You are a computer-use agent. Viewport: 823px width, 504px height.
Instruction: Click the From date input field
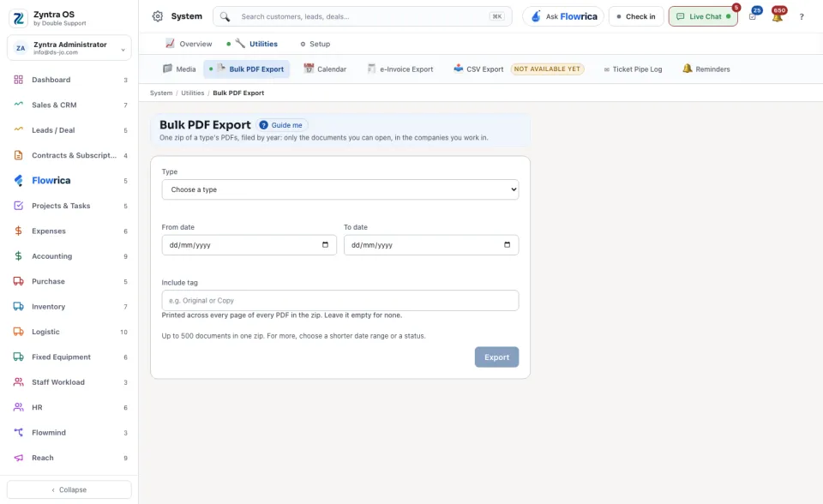point(249,245)
